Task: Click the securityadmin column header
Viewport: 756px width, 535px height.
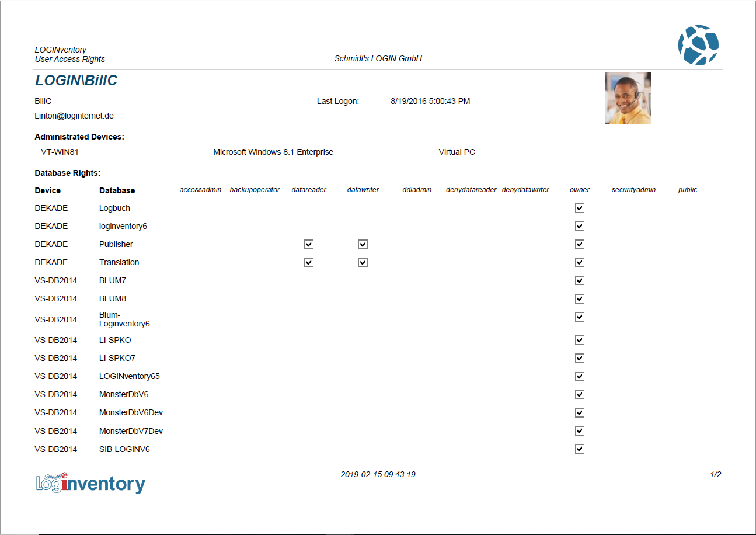Action: coord(634,190)
